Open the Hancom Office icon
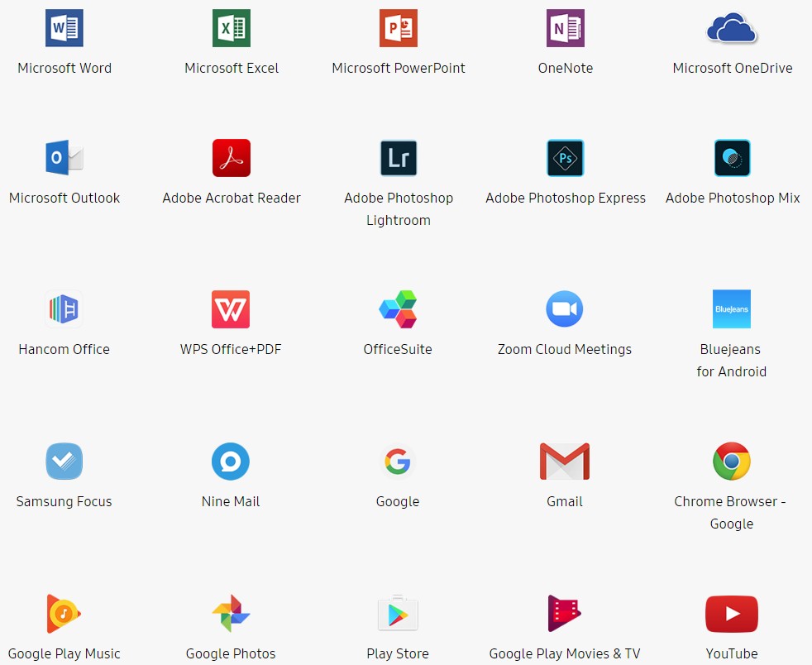The image size is (812, 665). [64, 309]
